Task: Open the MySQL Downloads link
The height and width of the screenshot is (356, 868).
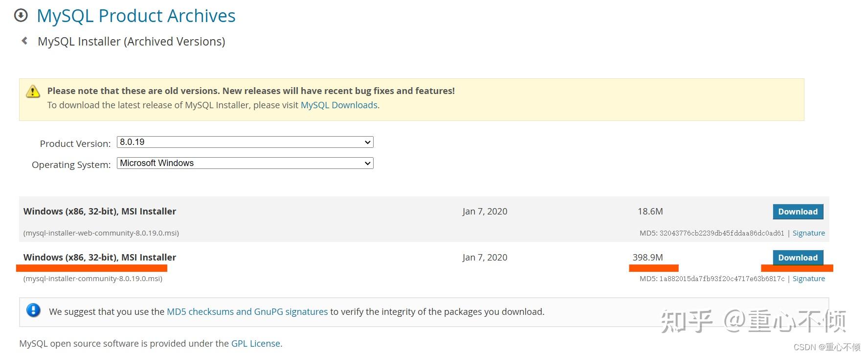Action: [339, 105]
